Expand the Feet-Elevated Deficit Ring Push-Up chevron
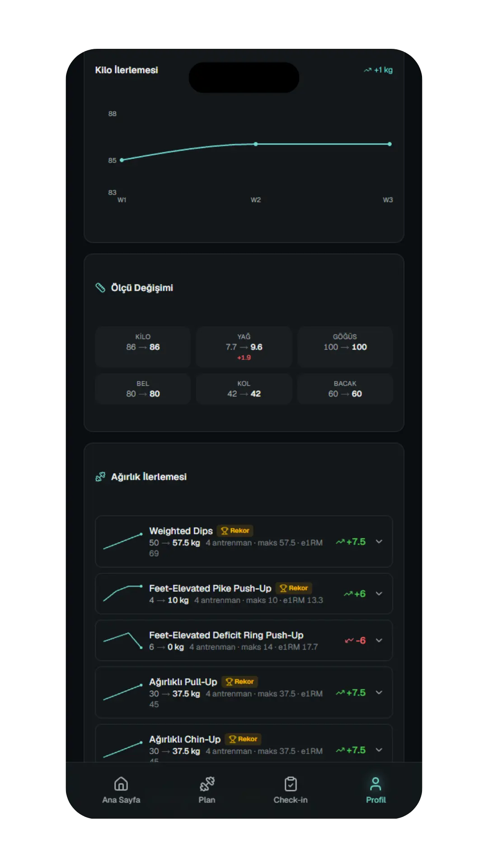The height and width of the screenshot is (868, 488). point(379,640)
